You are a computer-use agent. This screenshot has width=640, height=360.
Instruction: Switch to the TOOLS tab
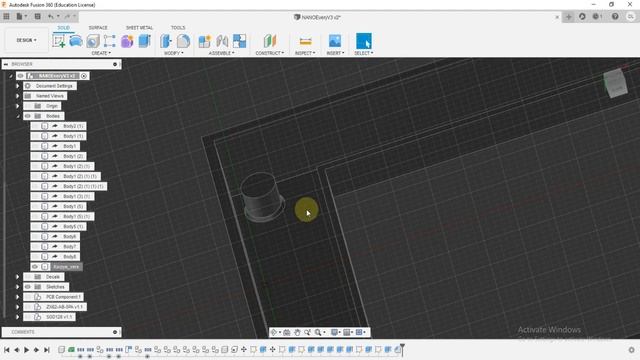click(x=178, y=28)
